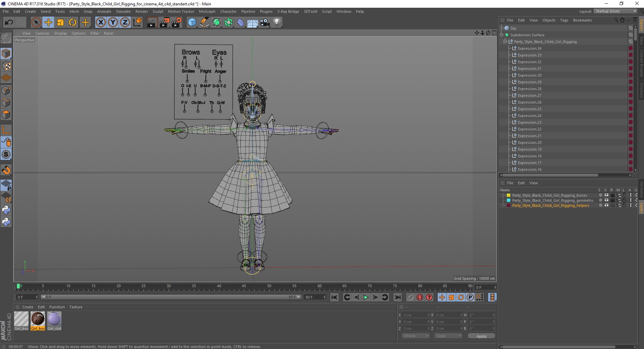Open Material Manager Create menu
Screen dimensions: 644x349
(x=28, y=307)
